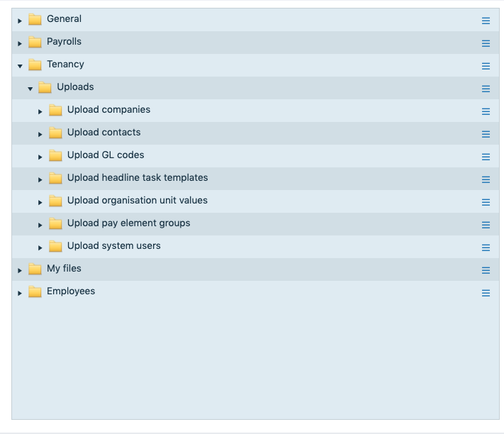504x434 pixels.
Task: Expand the Employees folder arrow
Action: coord(20,293)
